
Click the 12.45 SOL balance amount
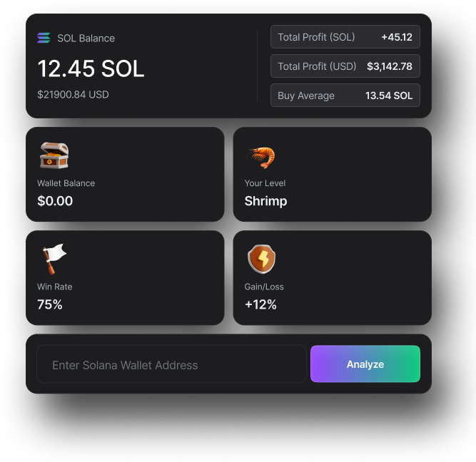91,68
